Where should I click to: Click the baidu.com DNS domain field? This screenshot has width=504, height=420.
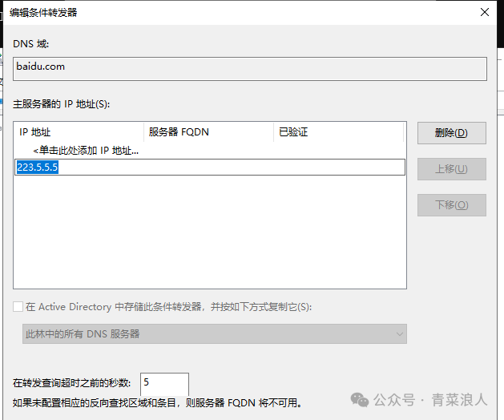tap(249, 67)
